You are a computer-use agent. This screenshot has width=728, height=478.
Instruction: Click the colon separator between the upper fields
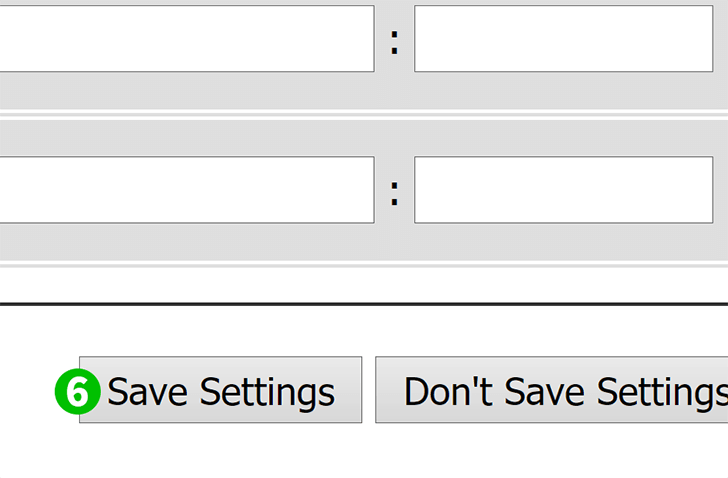pyautogui.click(x=394, y=42)
